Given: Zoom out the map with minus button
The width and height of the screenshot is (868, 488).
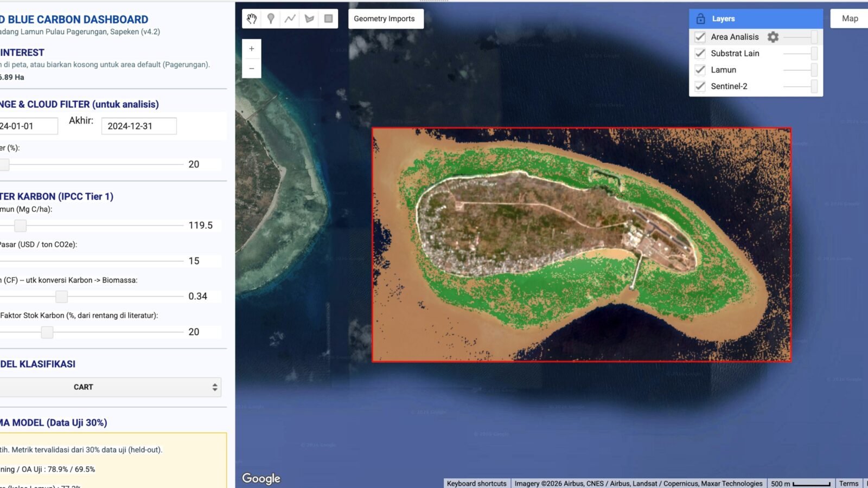Looking at the screenshot, I should [252, 68].
